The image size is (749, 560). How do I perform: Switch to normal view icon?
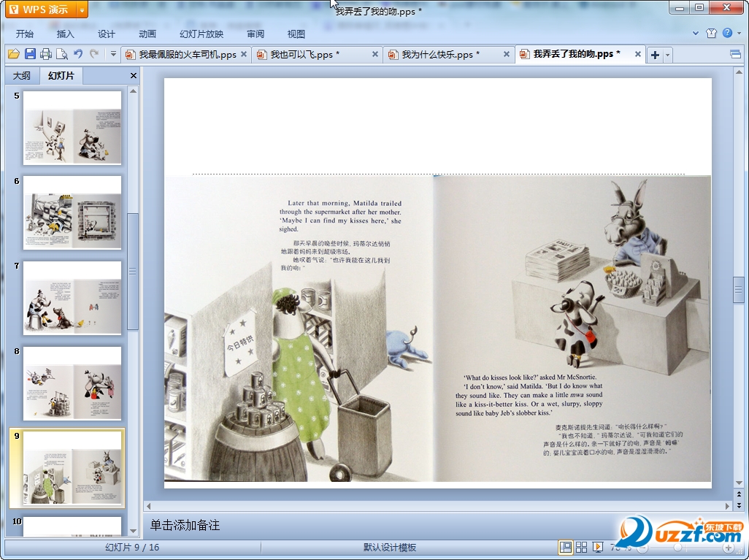pos(566,548)
